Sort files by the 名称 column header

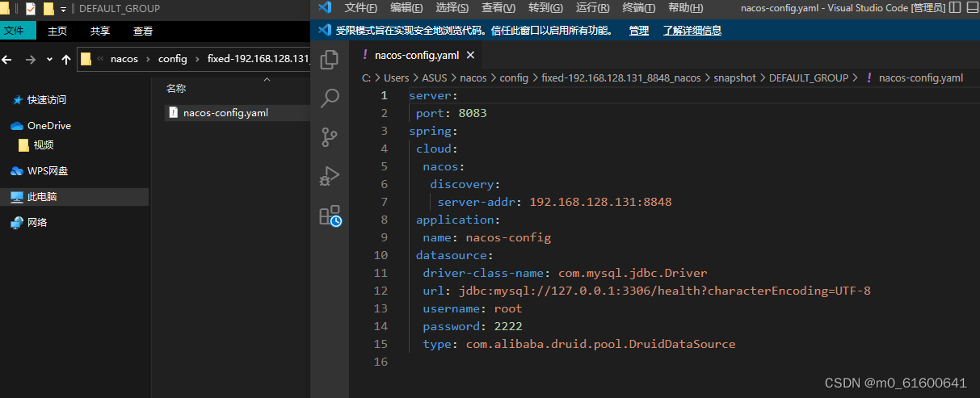coord(176,89)
